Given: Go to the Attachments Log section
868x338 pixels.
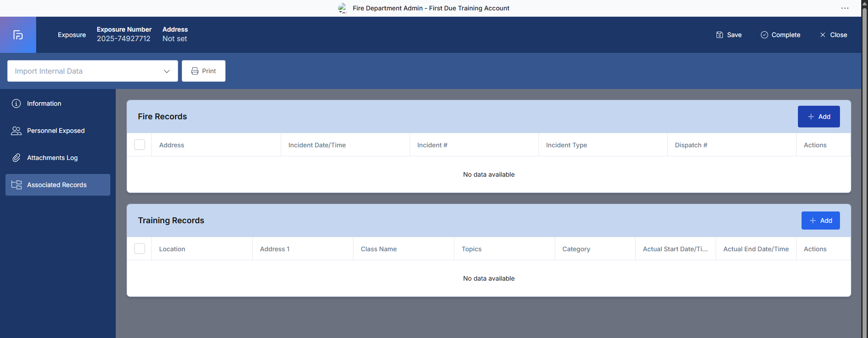Looking at the screenshot, I should coord(52,158).
